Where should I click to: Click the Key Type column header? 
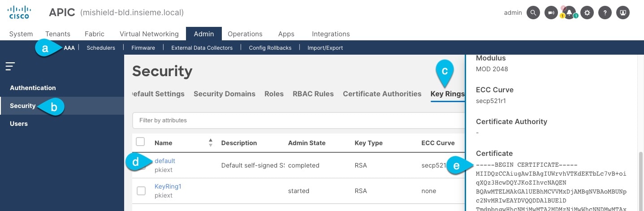pos(369,143)
